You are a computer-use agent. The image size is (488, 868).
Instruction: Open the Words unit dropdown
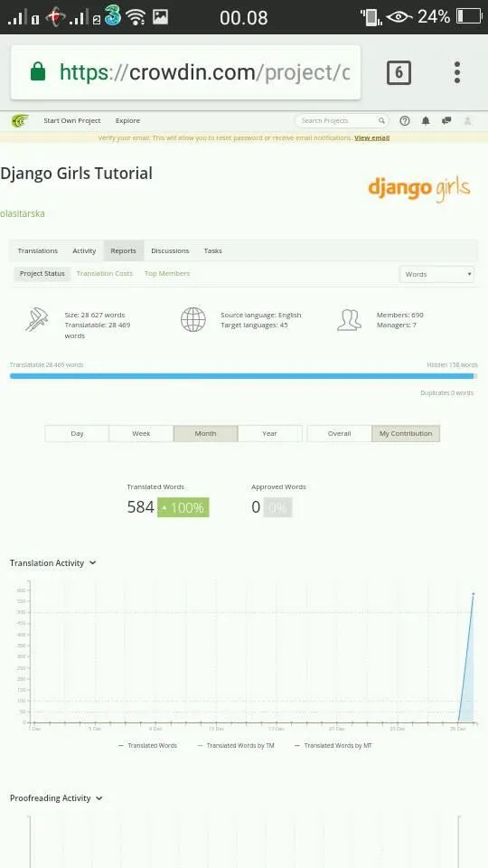436,274
